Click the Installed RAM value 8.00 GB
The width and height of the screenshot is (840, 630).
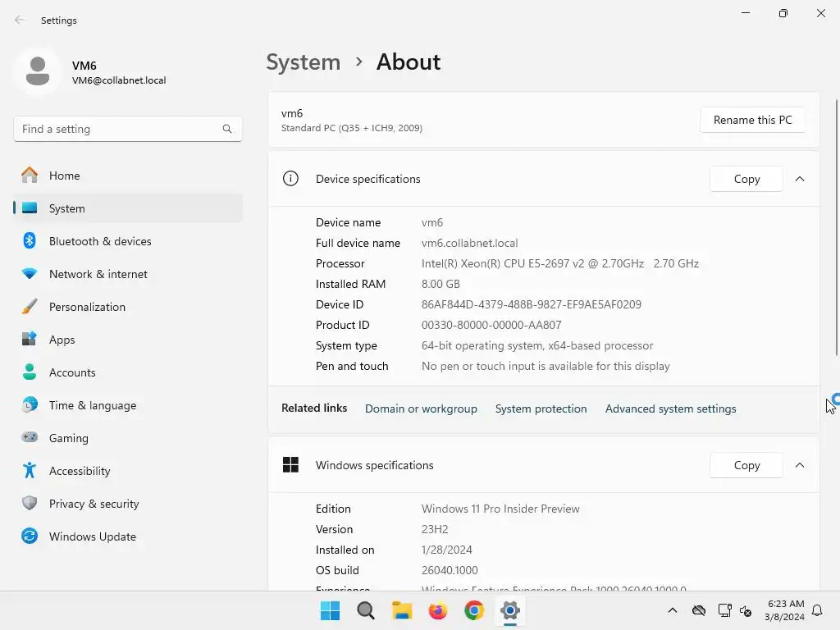click(441, 284)
